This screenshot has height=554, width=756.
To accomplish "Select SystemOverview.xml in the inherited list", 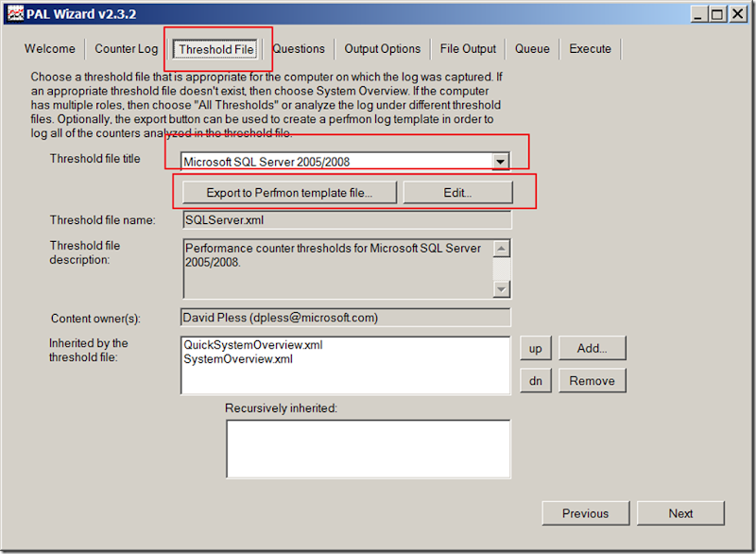I will [238, 359].
